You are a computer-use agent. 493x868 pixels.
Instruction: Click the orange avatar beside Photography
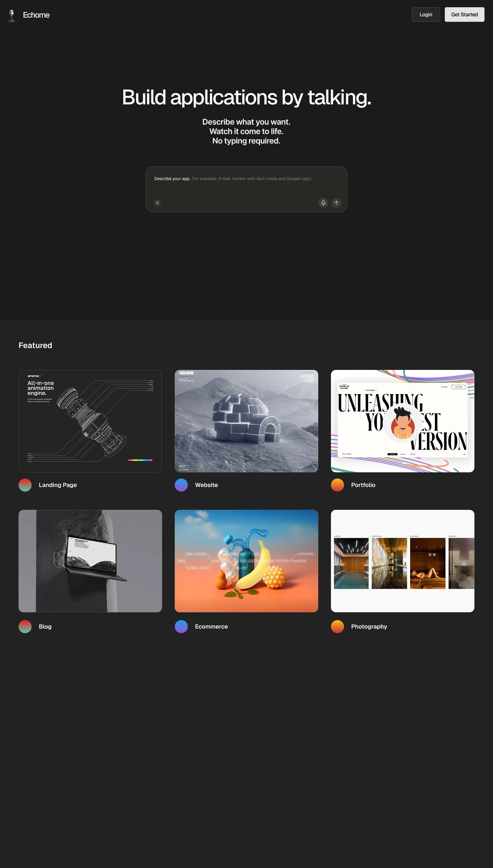pyautogui.click(x=337, y=627)
